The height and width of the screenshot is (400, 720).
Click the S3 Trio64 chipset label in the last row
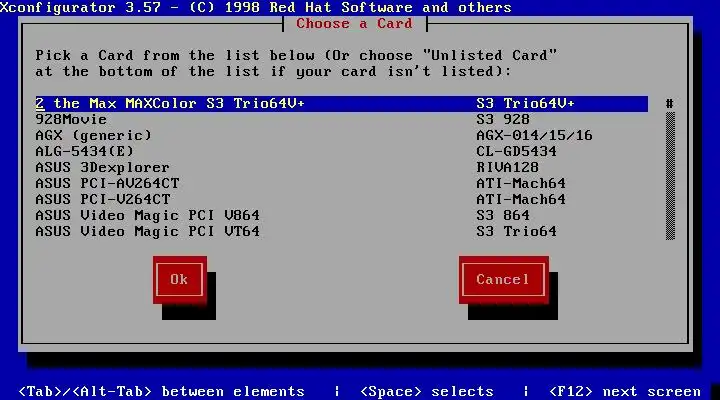[x=516, y=231]
